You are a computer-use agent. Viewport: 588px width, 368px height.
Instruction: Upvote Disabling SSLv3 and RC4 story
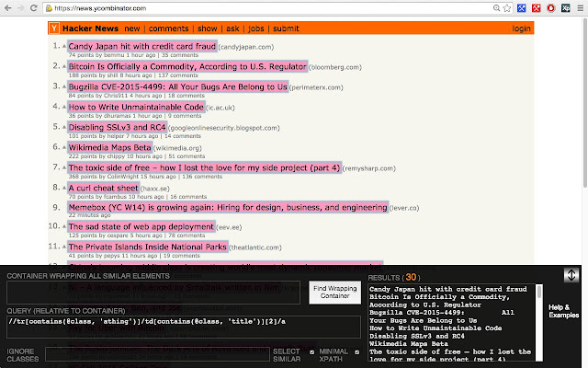click(64, 127)
